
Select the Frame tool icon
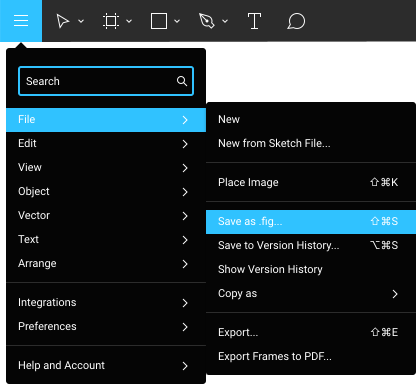111,21
